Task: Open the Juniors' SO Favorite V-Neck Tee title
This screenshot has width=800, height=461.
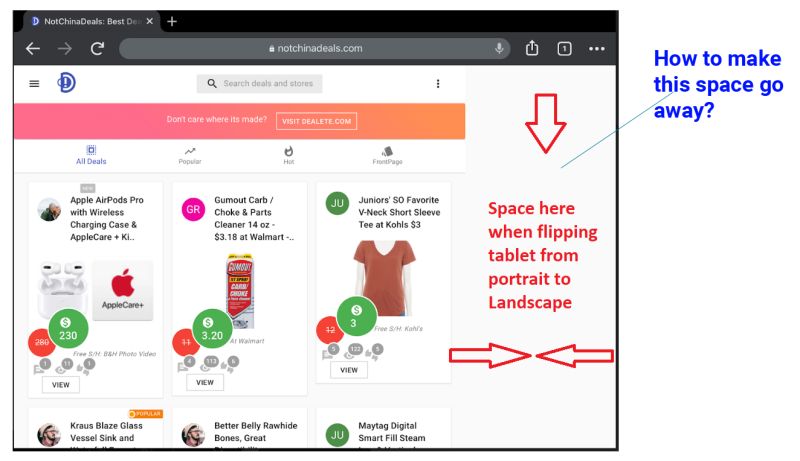Action: point(399,212)
